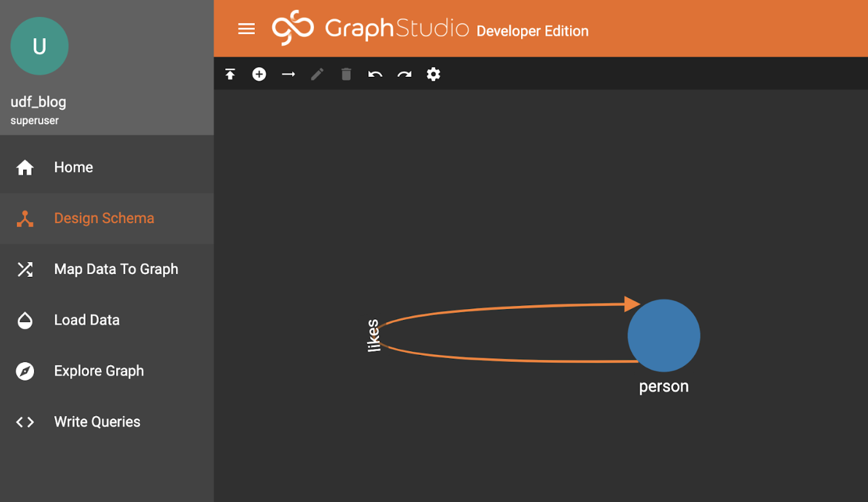Click the Home house icon
The image size is (868, 502).
pos(25,168)
